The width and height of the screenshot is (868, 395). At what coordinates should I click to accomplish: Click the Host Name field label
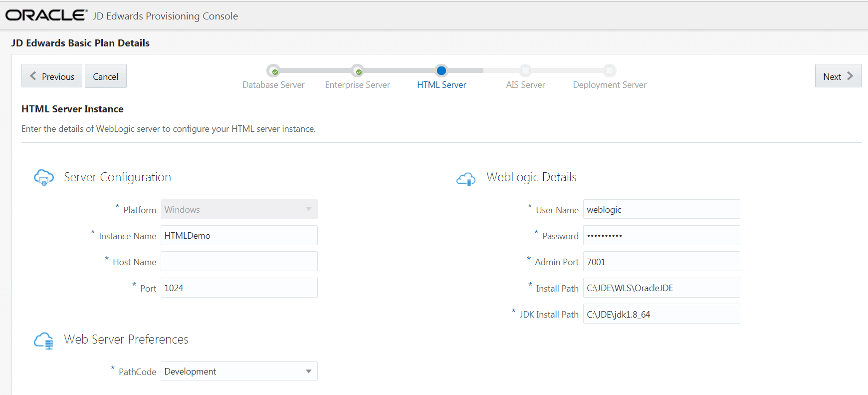point(134,262)
